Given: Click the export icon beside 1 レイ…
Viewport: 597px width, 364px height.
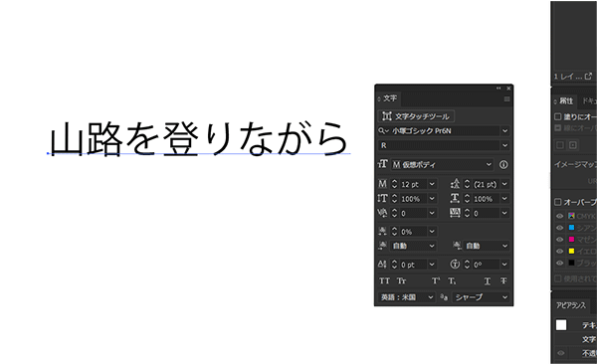Looking at the screenshot, I should (x=588, y=77).
